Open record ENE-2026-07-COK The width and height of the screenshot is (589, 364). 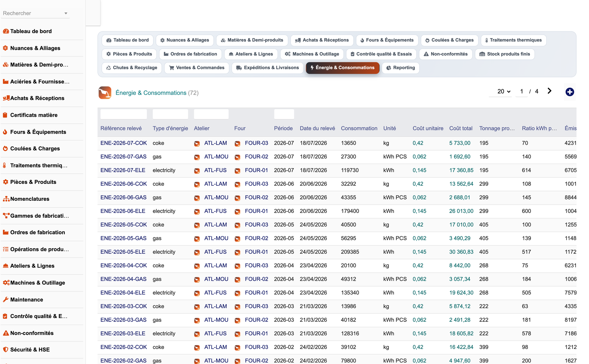123,143
